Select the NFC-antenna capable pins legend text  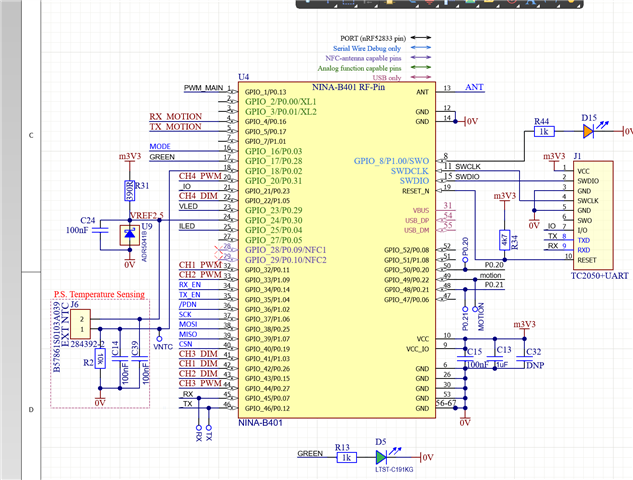click(x=363, y=58)
